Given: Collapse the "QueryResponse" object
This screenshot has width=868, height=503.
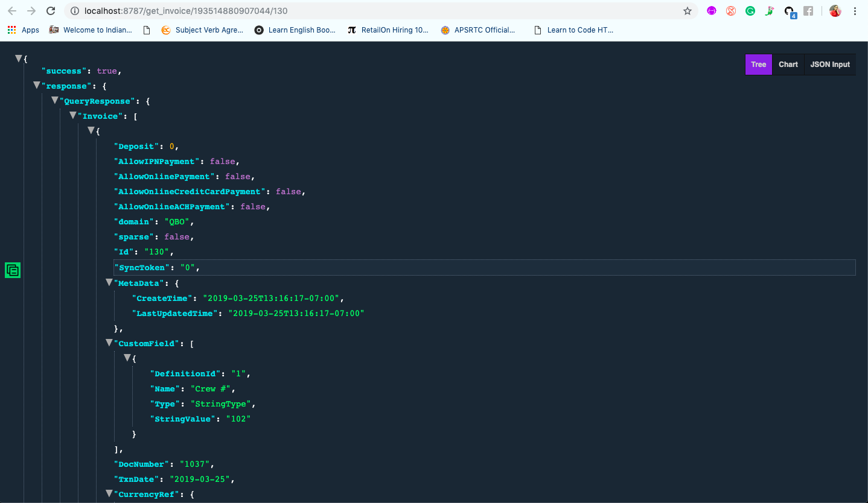Looking at the screenshot, I should click(x=55, y=101).
